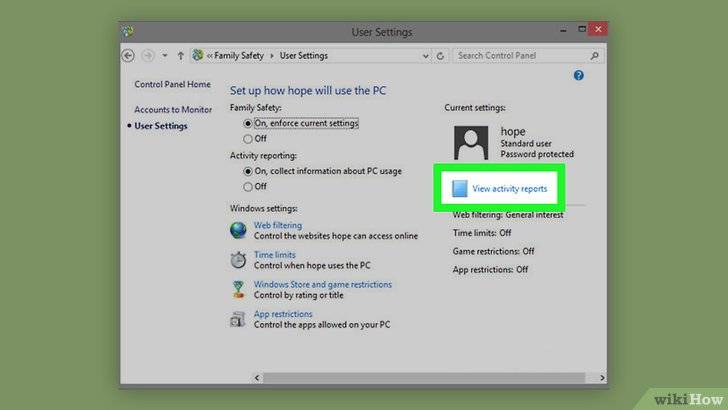This screenshot has height=410, width=728.
Task: Click the Back navigation arrow
Action: pyautogui.click(x=128, y=55)
